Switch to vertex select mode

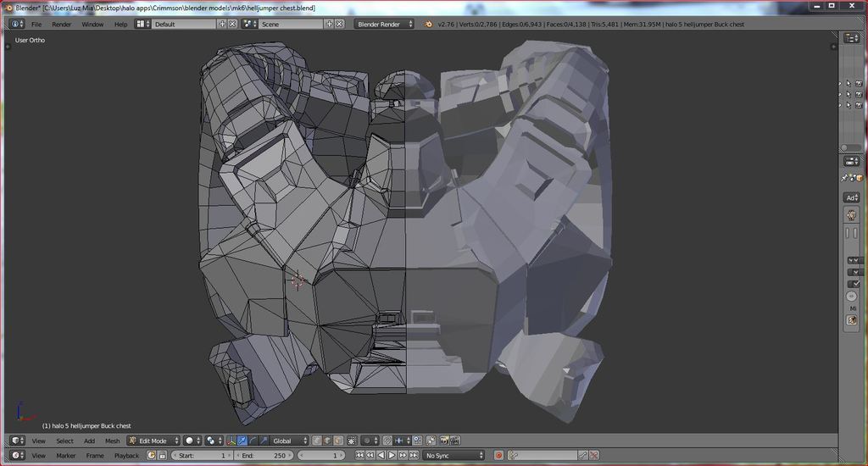tap(317, 441)
